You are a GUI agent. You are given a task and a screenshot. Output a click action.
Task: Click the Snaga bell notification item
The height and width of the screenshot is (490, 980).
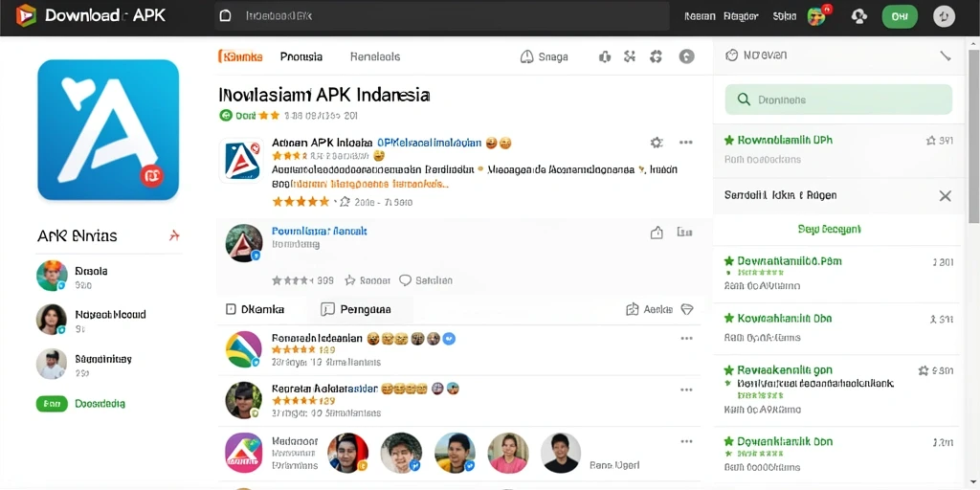[x=545, y=56]
